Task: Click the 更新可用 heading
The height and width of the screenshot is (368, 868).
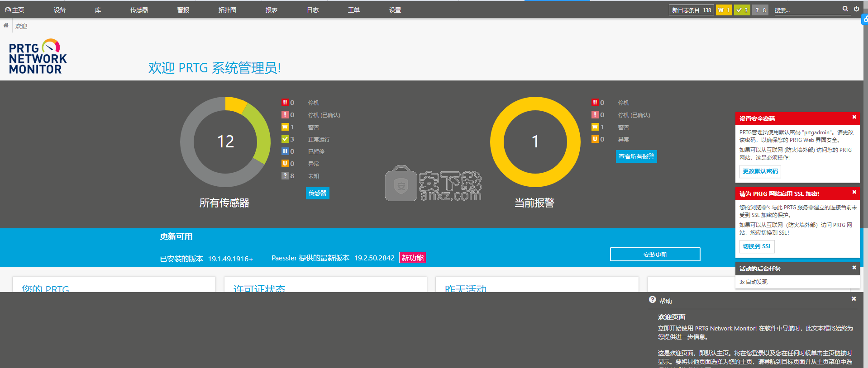Action: coord(176,237)
